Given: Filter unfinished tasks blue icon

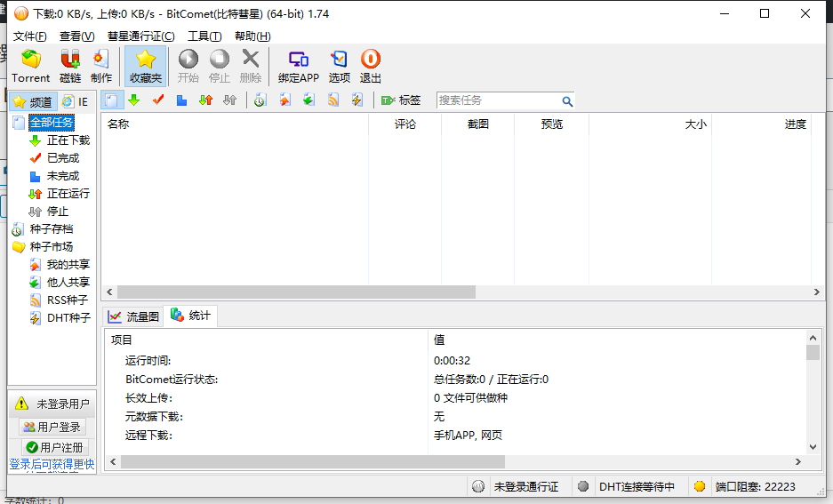Looking at the screenshot, I should [181, 100].
